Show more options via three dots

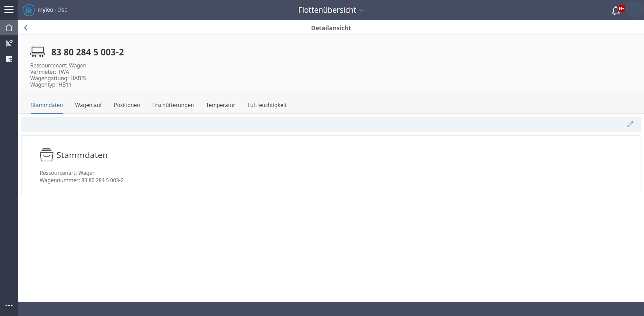pyautogui.click(x=9, y=305)
